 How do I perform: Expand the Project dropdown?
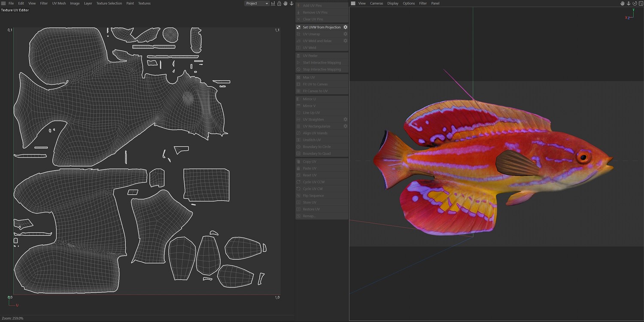click(257, 3)
